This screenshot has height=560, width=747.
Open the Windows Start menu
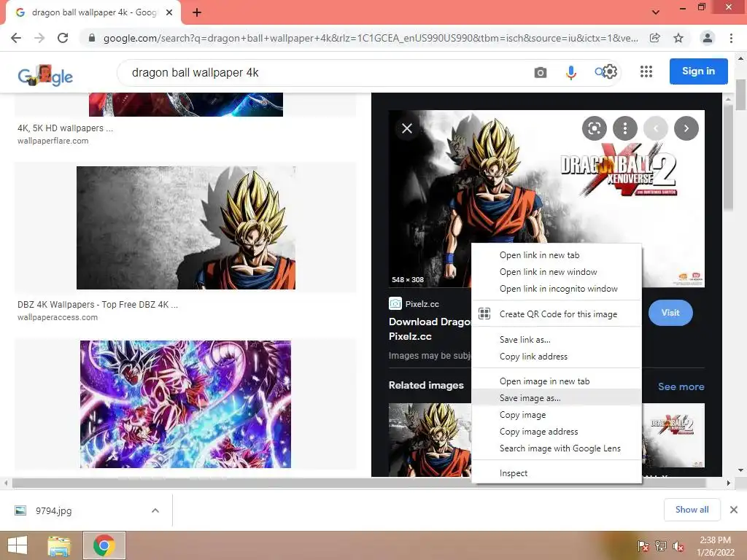click(18, 545)
